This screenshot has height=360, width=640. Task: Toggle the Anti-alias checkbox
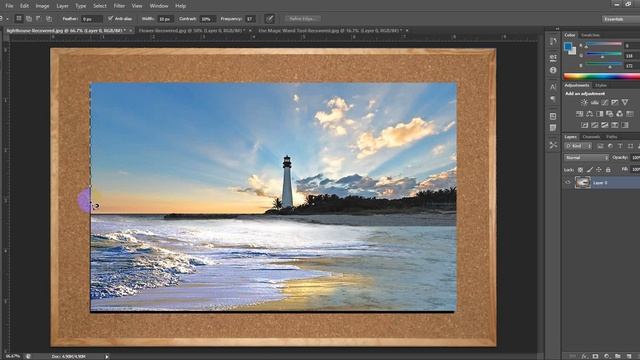[x=110, y=18]
